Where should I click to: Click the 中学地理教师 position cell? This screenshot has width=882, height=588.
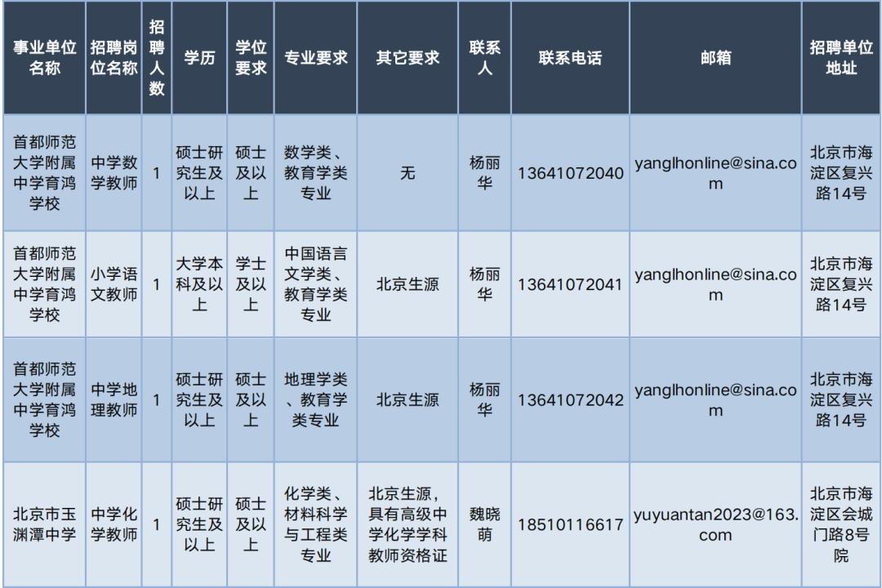[x=114, y=400]
